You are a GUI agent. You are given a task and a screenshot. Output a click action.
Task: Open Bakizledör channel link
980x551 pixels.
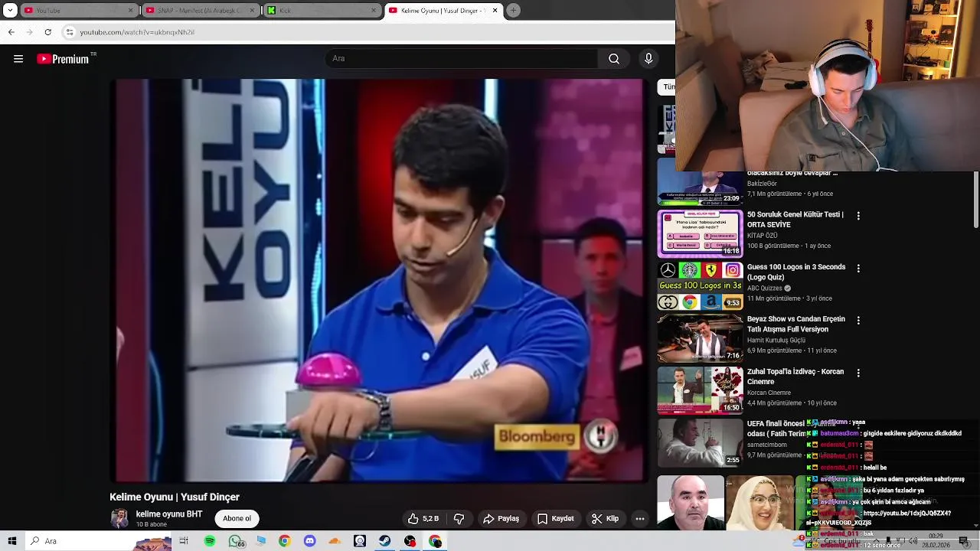(x=762, y=184)
